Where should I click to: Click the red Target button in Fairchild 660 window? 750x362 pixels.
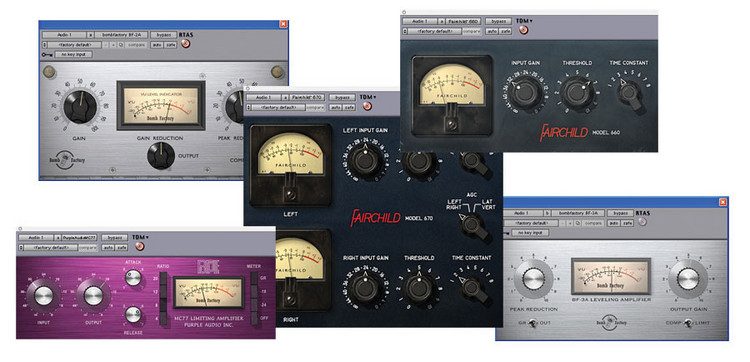point(523,30)
